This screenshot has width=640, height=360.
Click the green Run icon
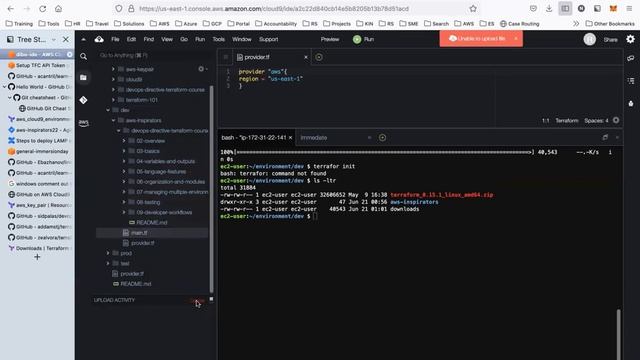(357, 39)
